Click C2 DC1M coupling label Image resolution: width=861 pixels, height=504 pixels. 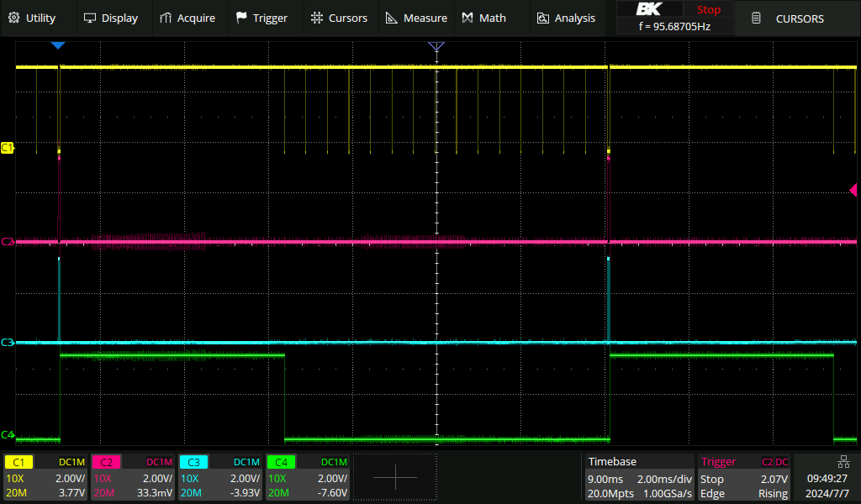pos(159,462)
